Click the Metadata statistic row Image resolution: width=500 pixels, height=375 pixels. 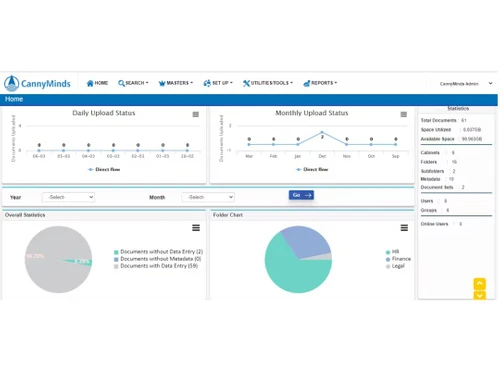coord(437,179)
